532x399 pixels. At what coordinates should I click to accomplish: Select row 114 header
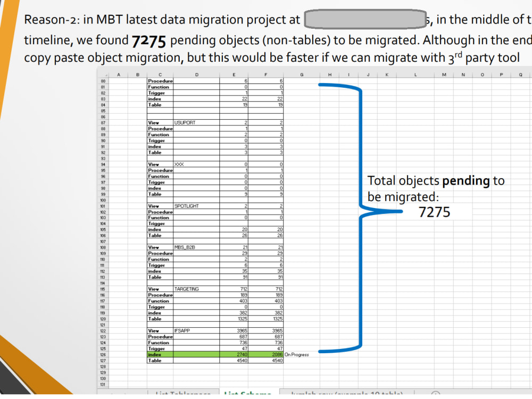point(103,284)
